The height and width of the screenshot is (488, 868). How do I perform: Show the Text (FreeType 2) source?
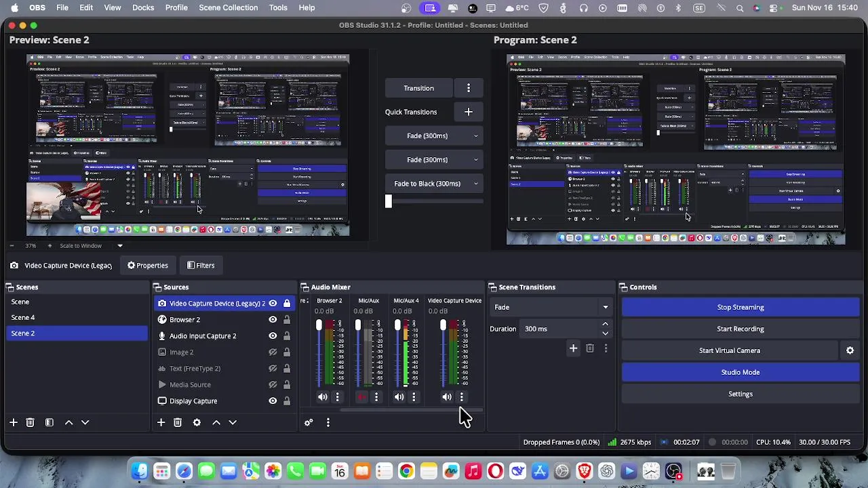pyautogui.click(x=273, y=369)
